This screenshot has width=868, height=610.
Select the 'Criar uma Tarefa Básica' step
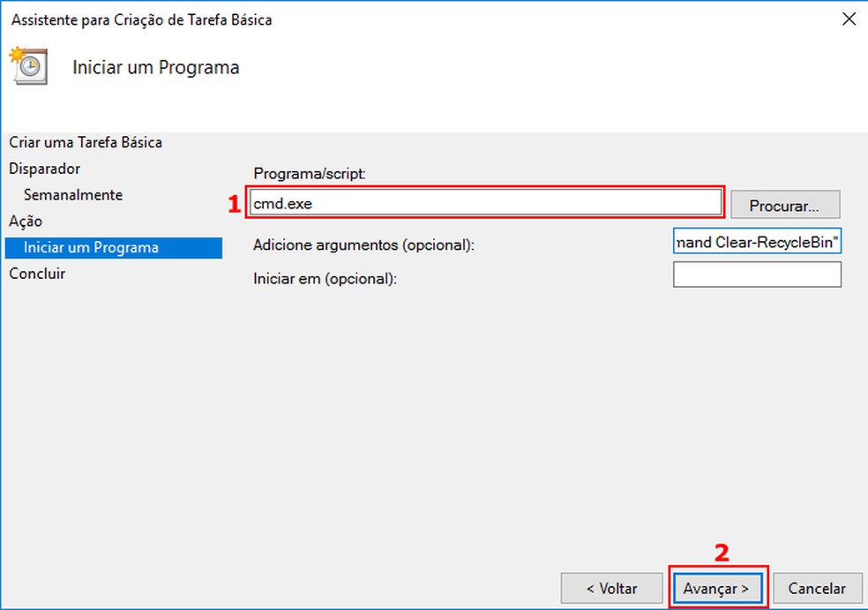click(x=86, y=142)
